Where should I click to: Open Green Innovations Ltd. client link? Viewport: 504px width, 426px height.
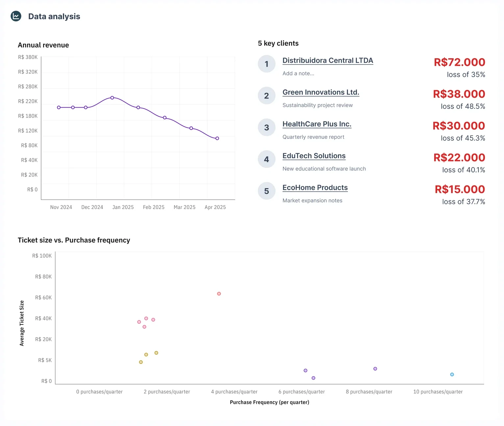321,92
